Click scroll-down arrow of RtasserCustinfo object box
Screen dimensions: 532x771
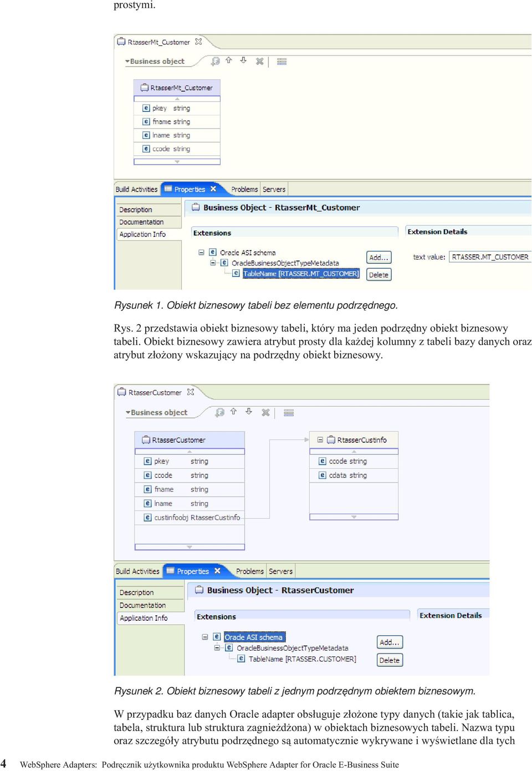tap(354, 517)
